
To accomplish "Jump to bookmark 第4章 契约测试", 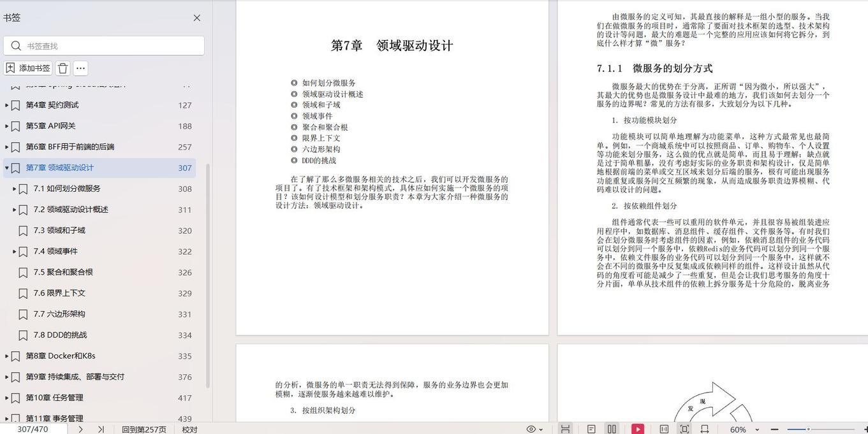I will [52, 105].
